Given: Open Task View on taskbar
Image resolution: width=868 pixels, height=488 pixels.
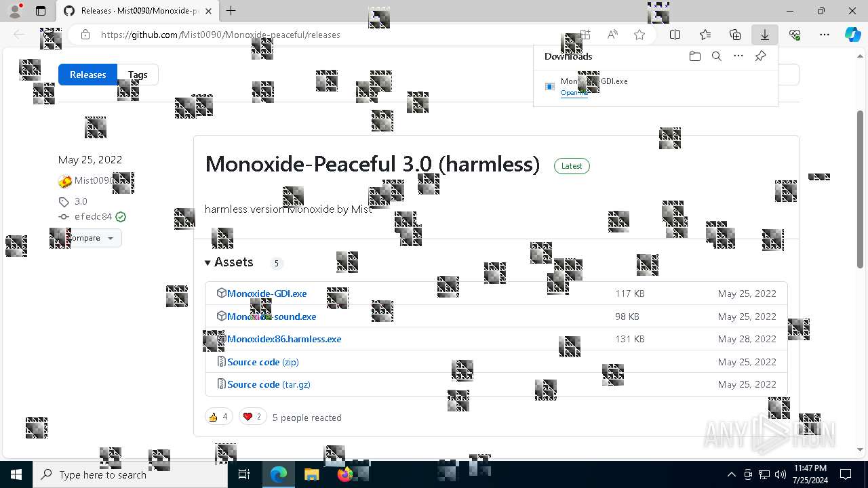Looking at the screenshot, I should (x=244, y=474).
